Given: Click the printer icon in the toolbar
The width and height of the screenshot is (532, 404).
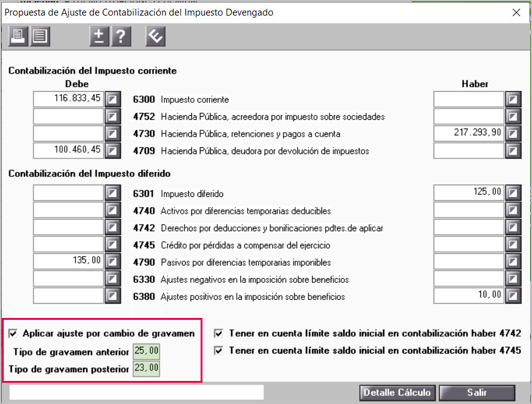Looking at the screenshot, I should [18, 36].
